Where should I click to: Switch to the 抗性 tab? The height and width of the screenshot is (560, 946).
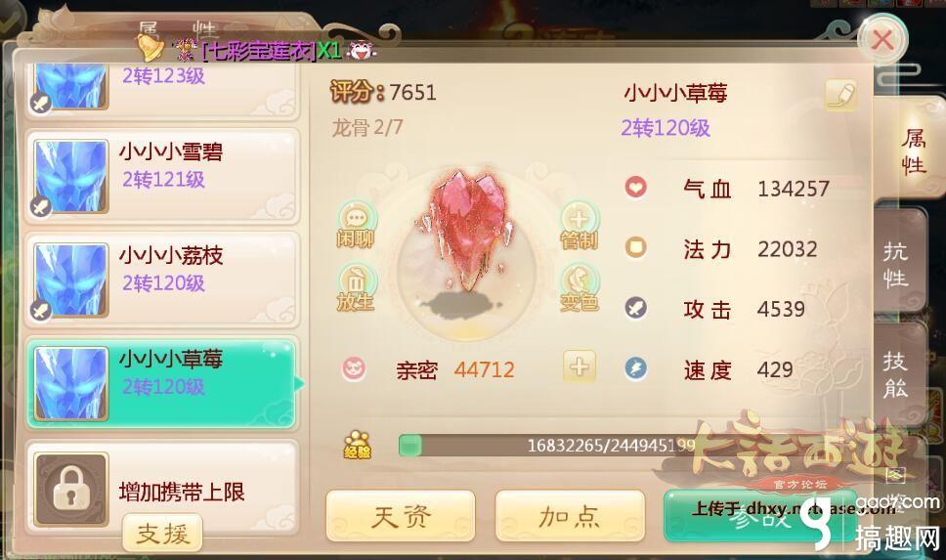point(896,266)
